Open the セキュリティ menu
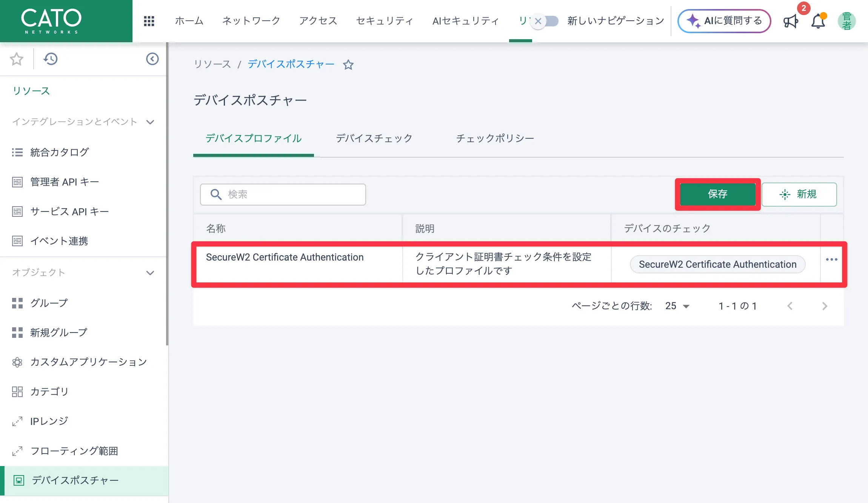Image resolution: width=868 pixels, height=503 pixels. tap(385, 21)
